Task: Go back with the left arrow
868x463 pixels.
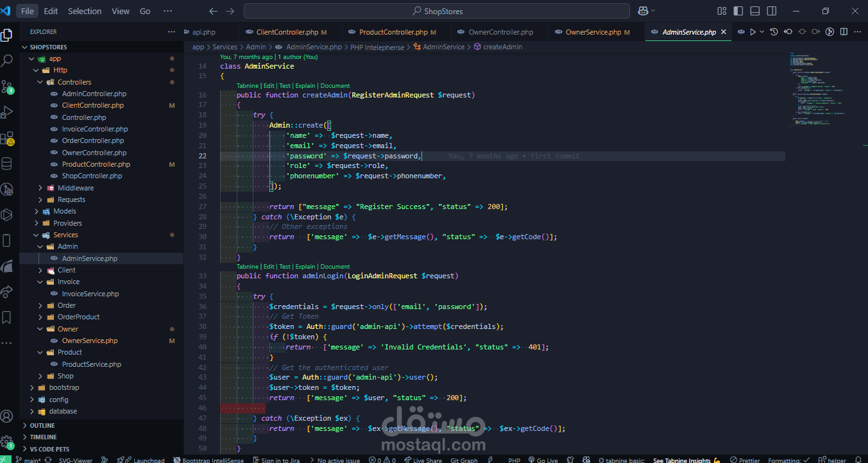Action: tap(214, 11)
